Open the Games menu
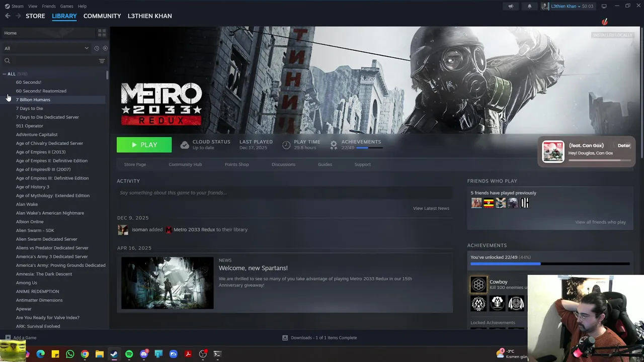This screenshot has width=644, height=362. (66, 6)
